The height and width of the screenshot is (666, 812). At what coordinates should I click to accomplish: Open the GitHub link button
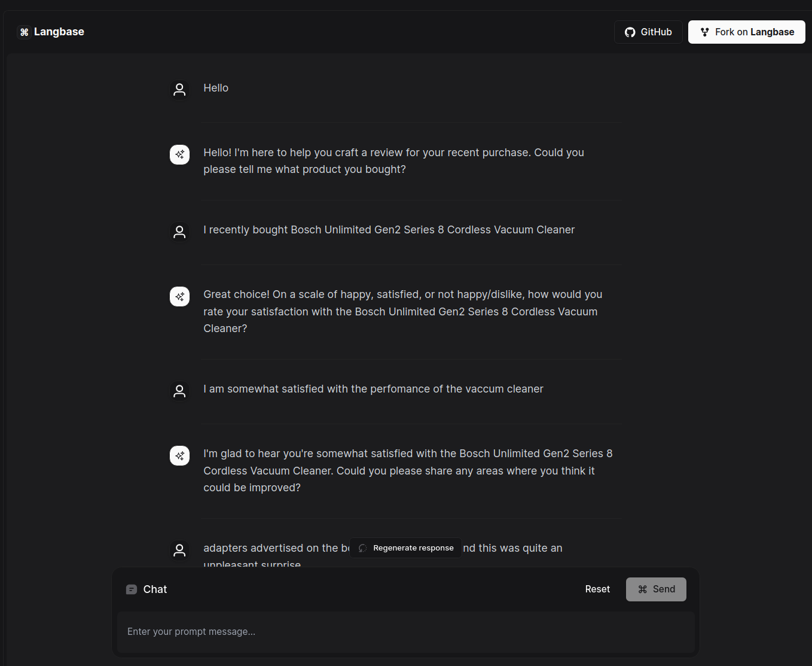coord(648,32)
